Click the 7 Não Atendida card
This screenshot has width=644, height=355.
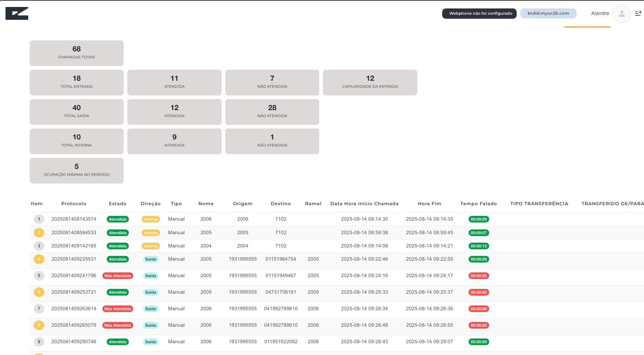pos(272,83)
